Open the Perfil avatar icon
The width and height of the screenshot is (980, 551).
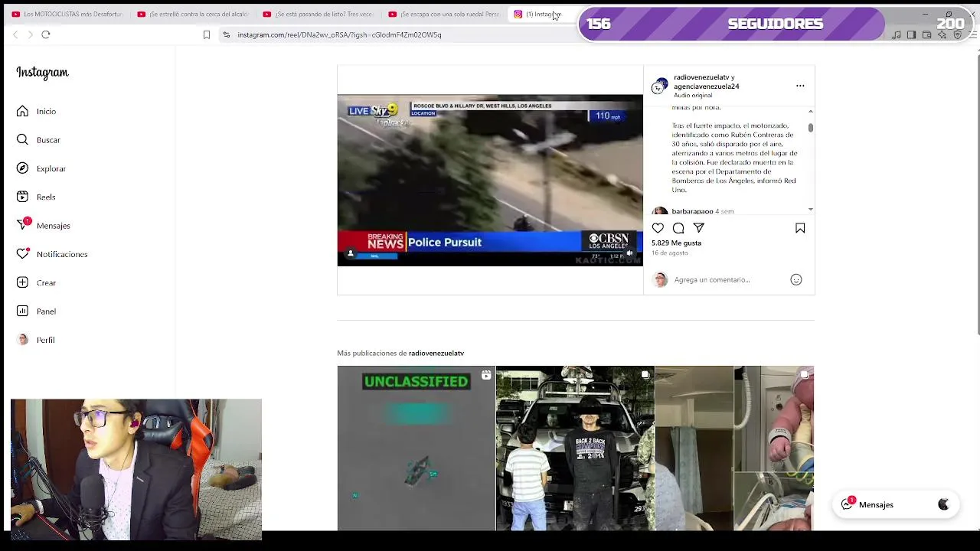point(22,340)
